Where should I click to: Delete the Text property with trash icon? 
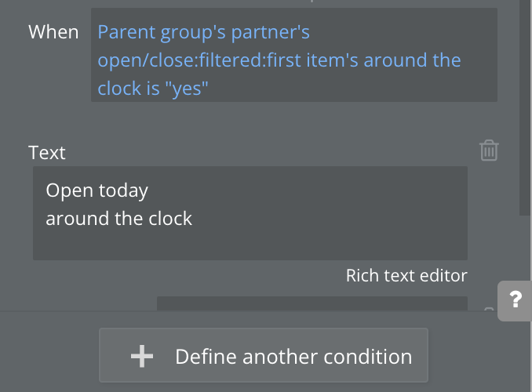pos(489,151)
